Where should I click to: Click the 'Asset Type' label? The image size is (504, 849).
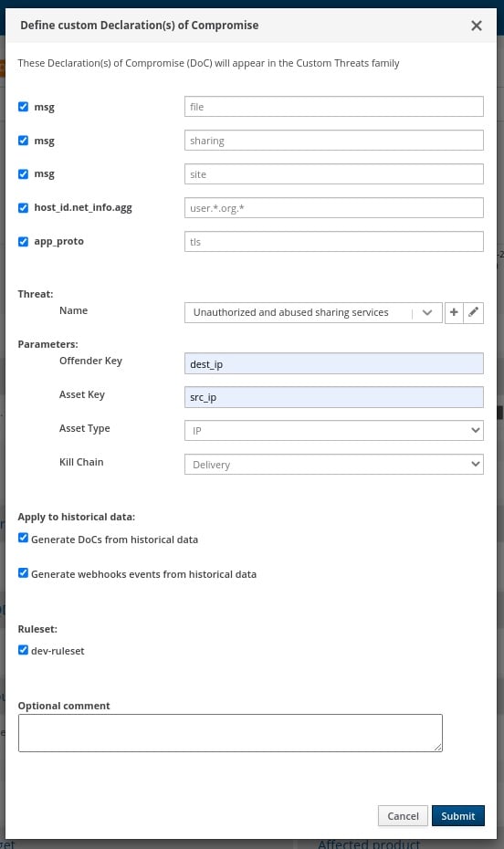(84, 428)
